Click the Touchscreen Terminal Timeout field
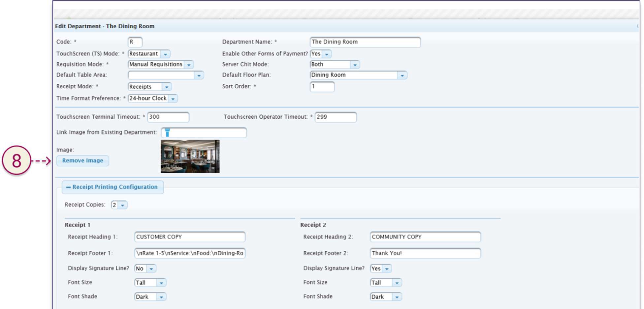 [x=168, y=117]
